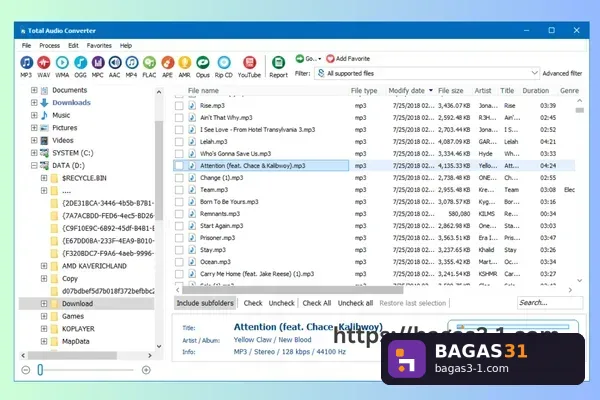Viewport: 600px width, 400px height.
Task: Click the zoom slider handle
Action: [x=40, y=370]
